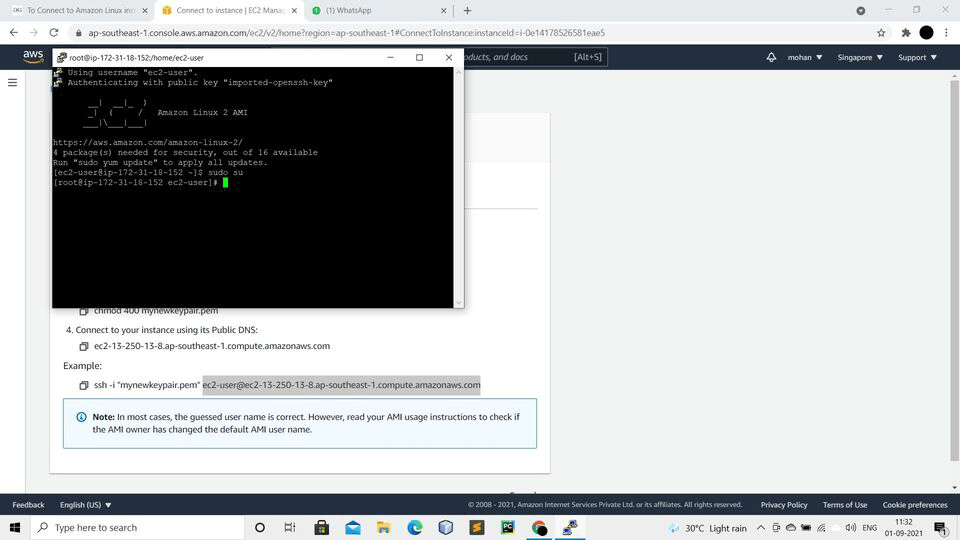Click Public DNS ec2-13-250-13-8 address text
960x540 pixels.
coord(212,346)
